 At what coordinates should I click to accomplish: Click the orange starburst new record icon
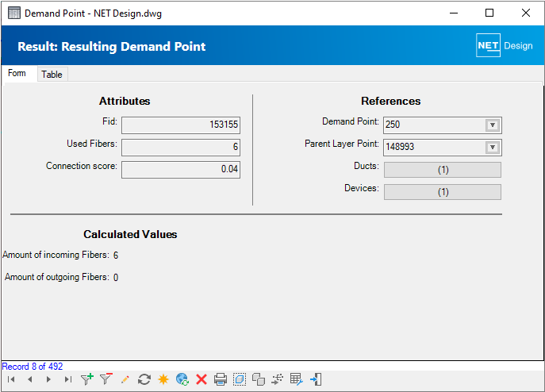click(x=163, y=380)
